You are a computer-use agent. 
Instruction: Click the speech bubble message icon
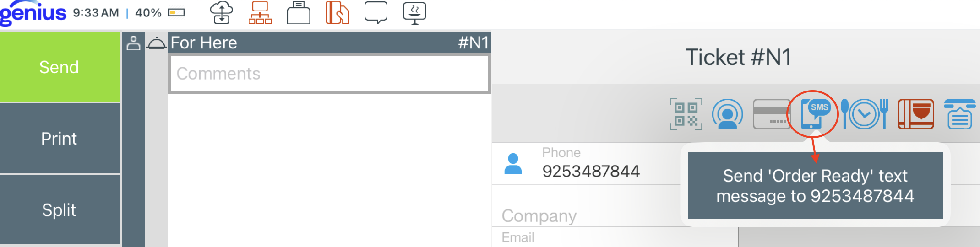pyautogui.click(x=376, y=12)
